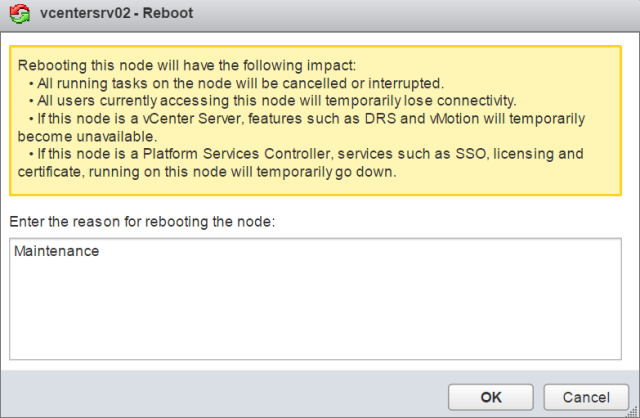Click the "Enter the reason for rebooting" label
The image size is (640, 418).
(148, 220)
